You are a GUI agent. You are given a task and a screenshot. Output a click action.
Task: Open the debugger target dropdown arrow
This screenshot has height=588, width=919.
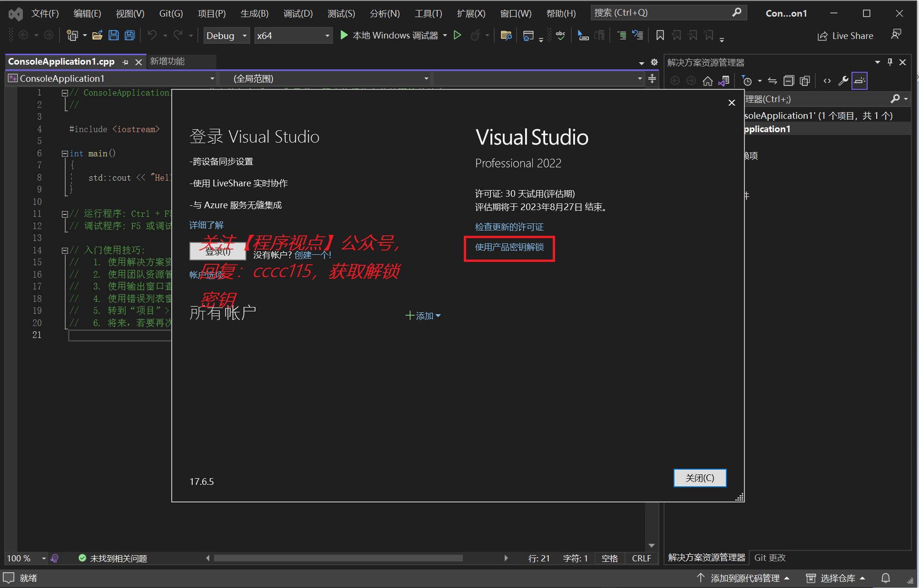coord(445,36)
